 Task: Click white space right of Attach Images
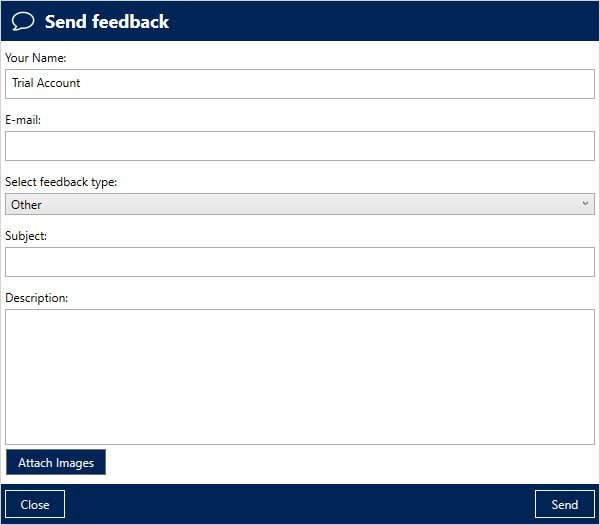350,463
